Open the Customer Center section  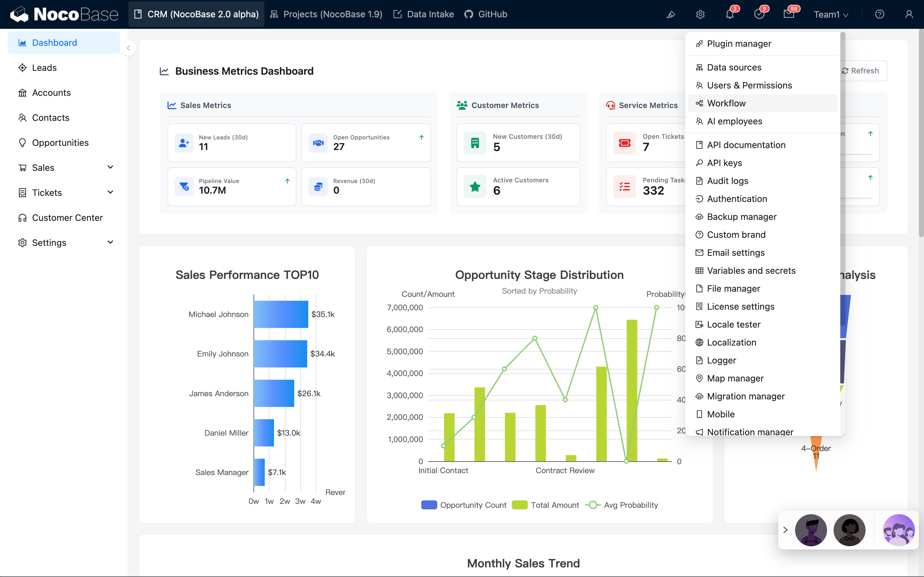click(67, 218)
